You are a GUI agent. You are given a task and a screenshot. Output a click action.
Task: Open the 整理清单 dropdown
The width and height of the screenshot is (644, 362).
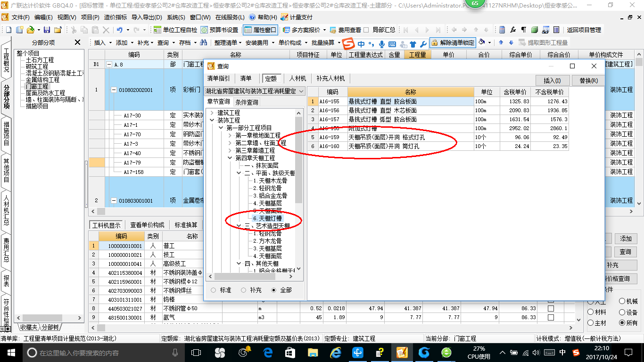pos(228,42)
